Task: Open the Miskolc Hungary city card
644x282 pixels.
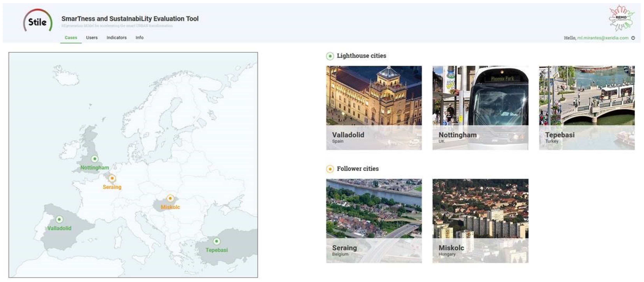Action: (x=480, y=221)
